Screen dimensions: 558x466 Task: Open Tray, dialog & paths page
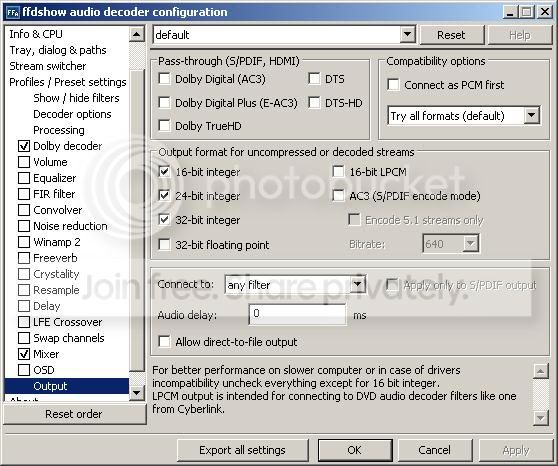click(58, 50)
